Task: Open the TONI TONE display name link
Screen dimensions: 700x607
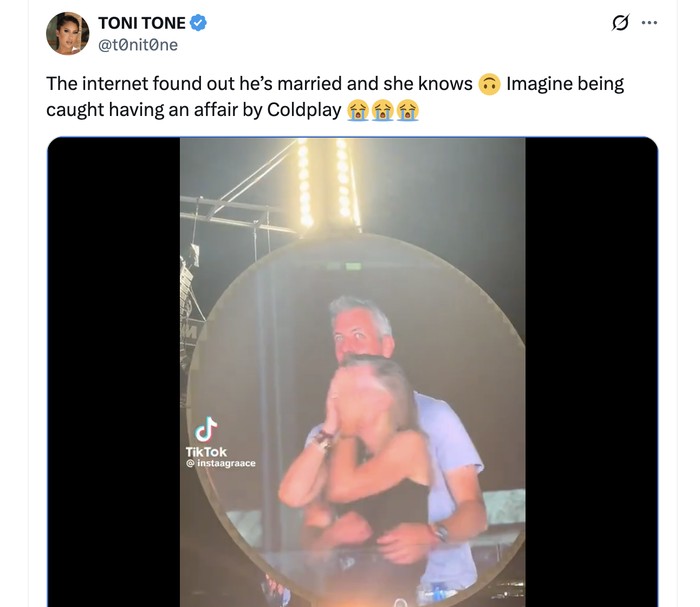Action: 142,24
